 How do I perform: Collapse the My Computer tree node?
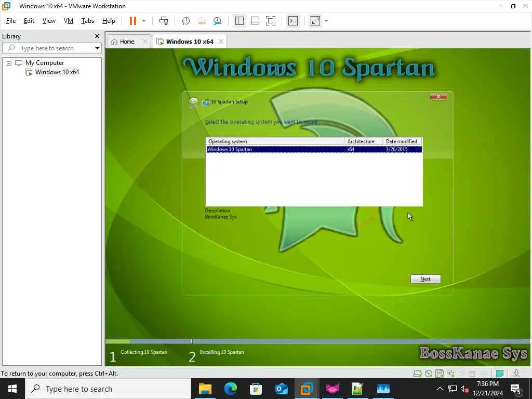9,63
